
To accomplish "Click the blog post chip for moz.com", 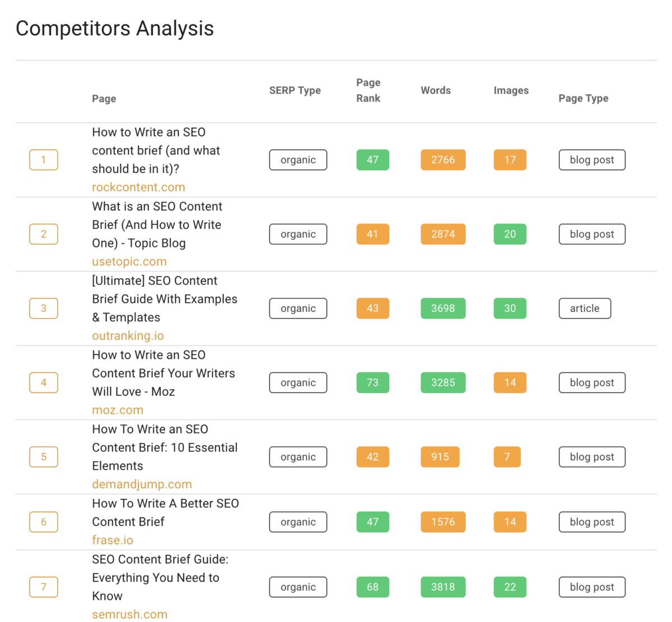I will click(592, 382).
